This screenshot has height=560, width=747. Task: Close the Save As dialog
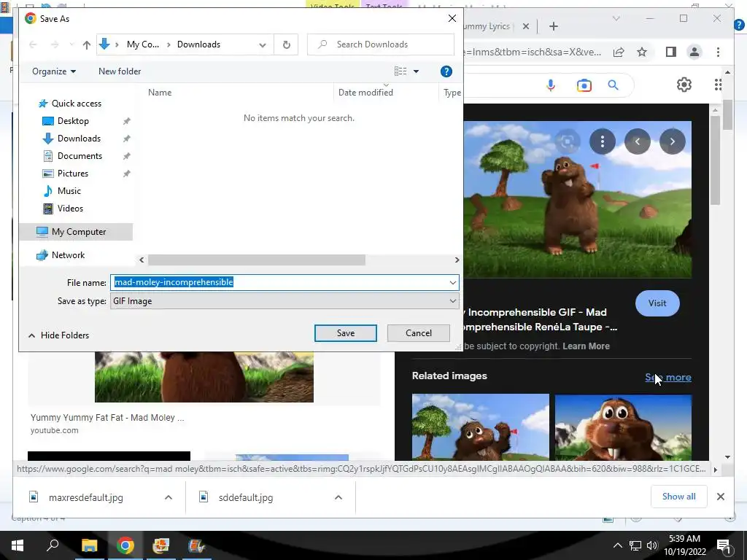click(452, 18)
